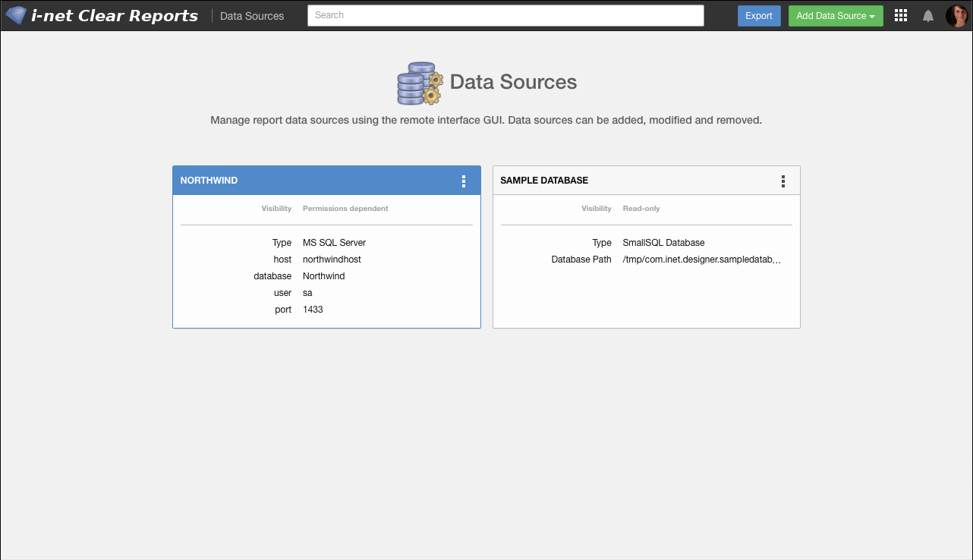This screenshot has width=973, height=560.
Task: Click the 'sa' user value
Action: pyautogui.click(x=307, y=293)
